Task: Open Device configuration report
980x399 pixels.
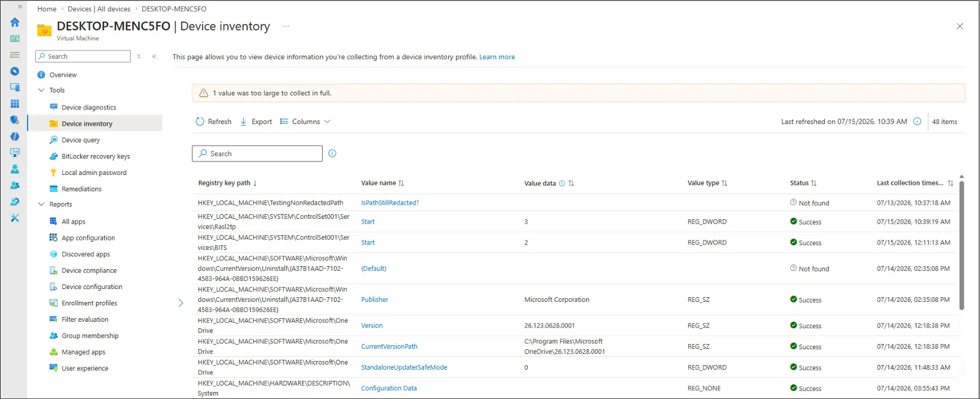Action: 92,287
